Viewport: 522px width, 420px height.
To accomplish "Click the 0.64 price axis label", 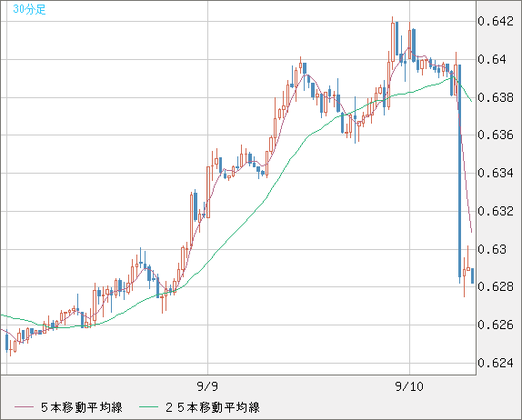I will 492,60.
